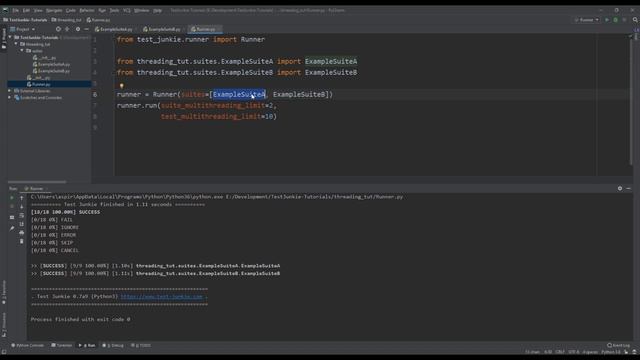This screenshot has height=360, width=640.
Task: Click the Runner.py breadcrumb
Action: [98, 20]
